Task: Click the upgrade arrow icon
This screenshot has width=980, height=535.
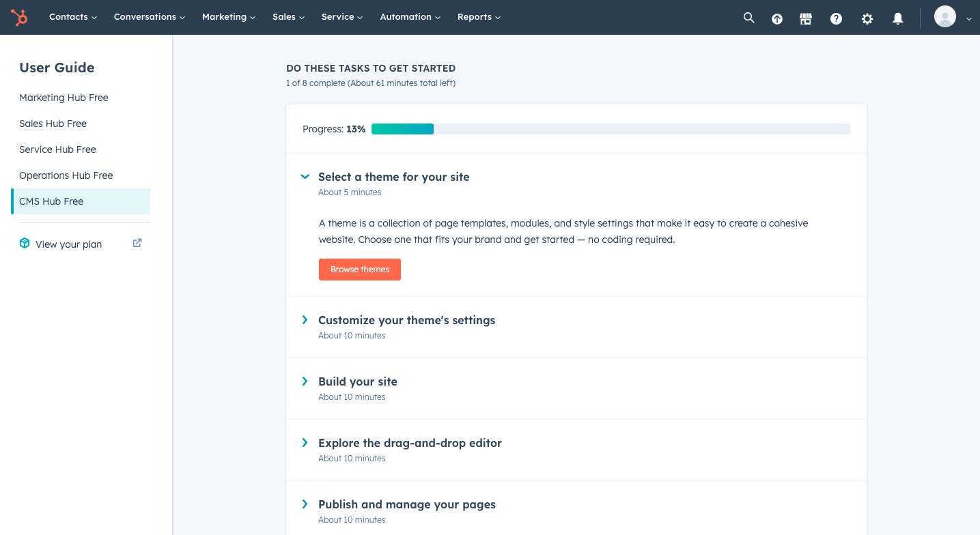Action: pos(777,18)
